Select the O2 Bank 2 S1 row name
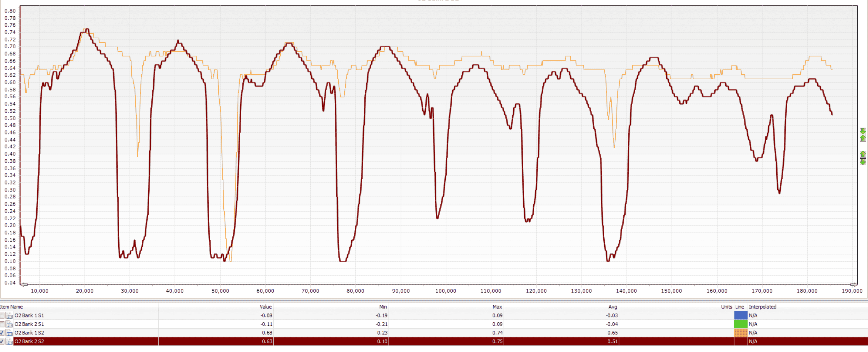This screenshot has width=868, height=352. 29,324
